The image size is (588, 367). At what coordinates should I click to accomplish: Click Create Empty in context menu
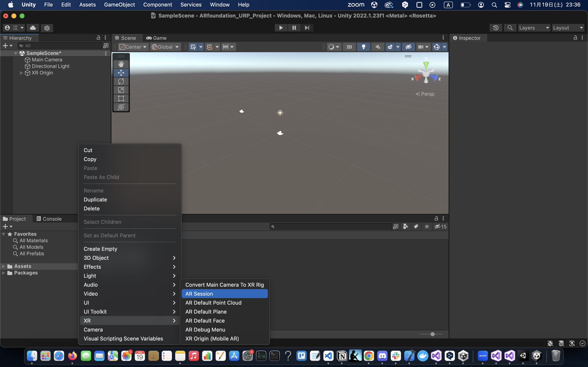(100, 249)
